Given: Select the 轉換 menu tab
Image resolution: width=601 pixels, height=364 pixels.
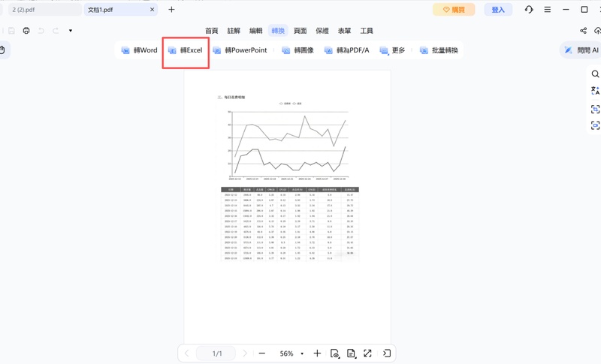Looking at the screenshot, I should tap(278, 31).
